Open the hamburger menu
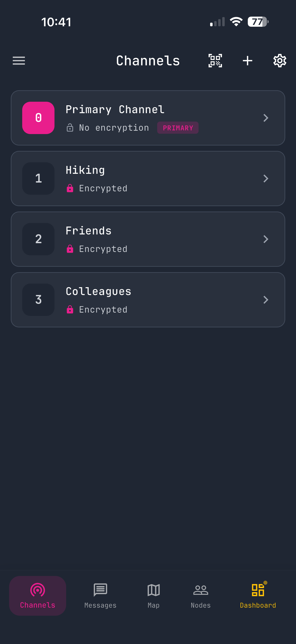Screen dimensions: 296x644 coord(19,61)
